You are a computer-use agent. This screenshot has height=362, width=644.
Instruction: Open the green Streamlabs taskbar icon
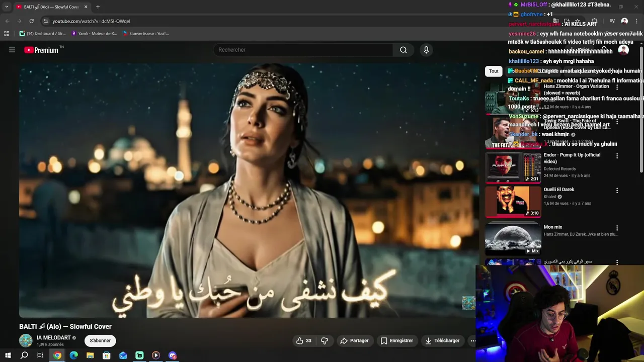[x=139, y=355]
